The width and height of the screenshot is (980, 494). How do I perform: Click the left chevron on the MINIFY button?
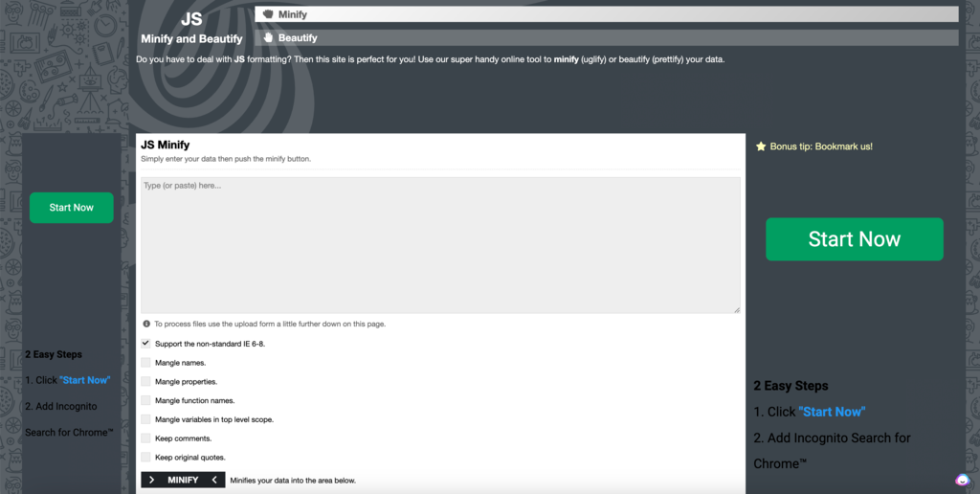pyautogui.click(x=214, y=480)
